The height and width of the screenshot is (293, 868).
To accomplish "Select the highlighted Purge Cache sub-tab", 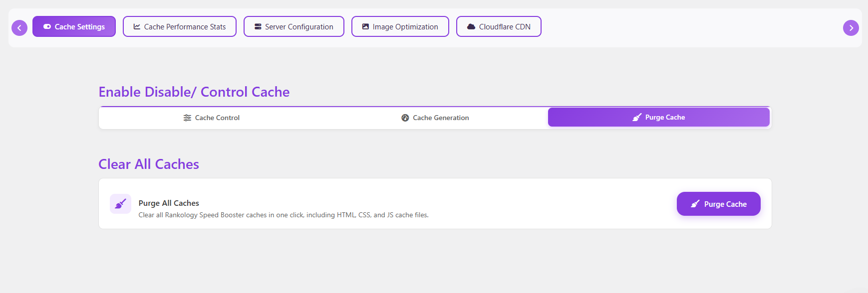I will 658,118.
